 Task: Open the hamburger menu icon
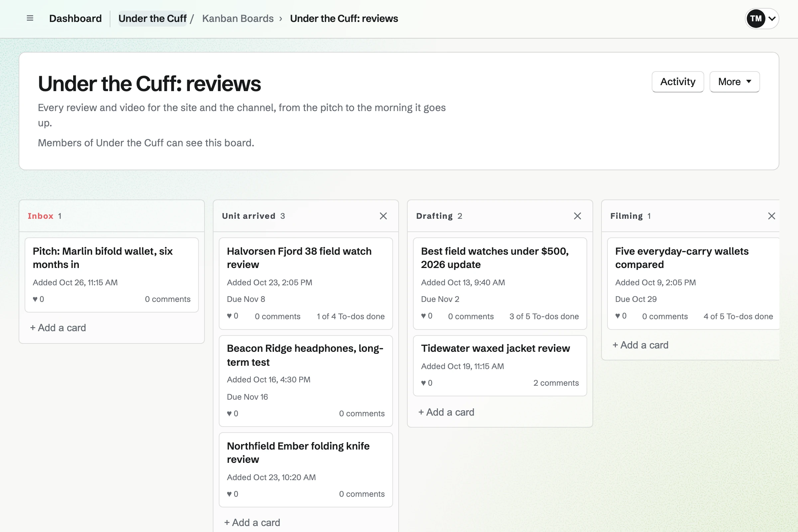click(x=30, y=18)
